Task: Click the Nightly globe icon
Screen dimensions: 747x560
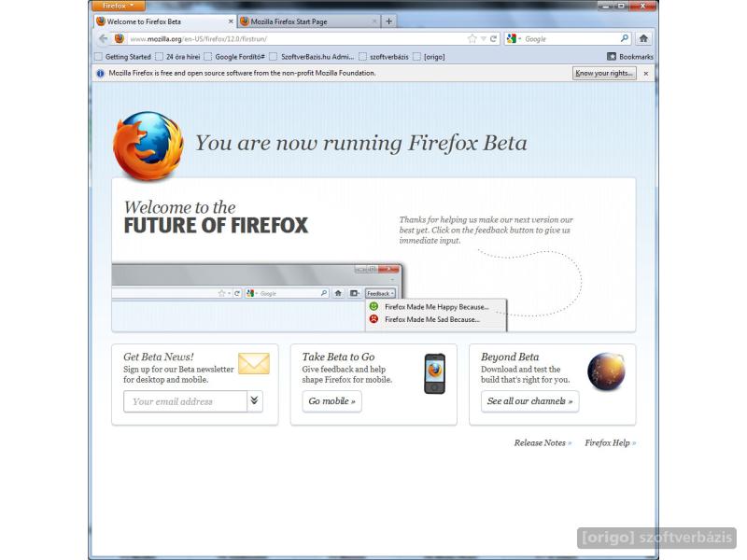Action: pyautogui.click(x=606, y=371)
